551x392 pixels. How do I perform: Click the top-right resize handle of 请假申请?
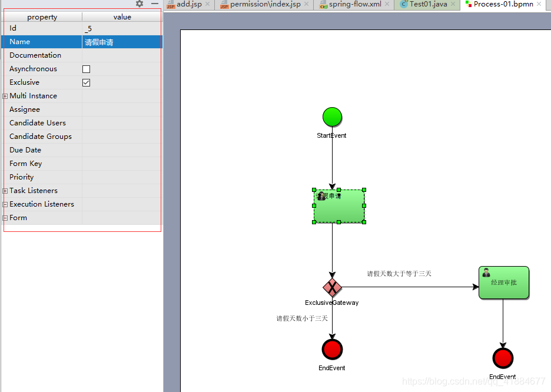[x=364, y=190]
